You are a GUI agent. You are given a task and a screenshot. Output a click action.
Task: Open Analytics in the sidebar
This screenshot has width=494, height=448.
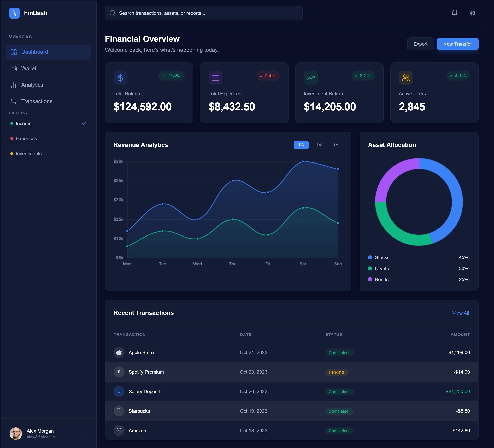[32, 85]
